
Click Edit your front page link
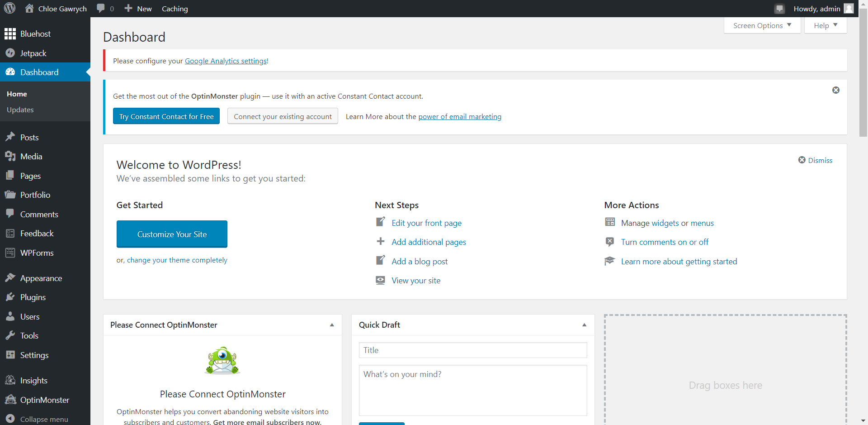click(427, 223)
